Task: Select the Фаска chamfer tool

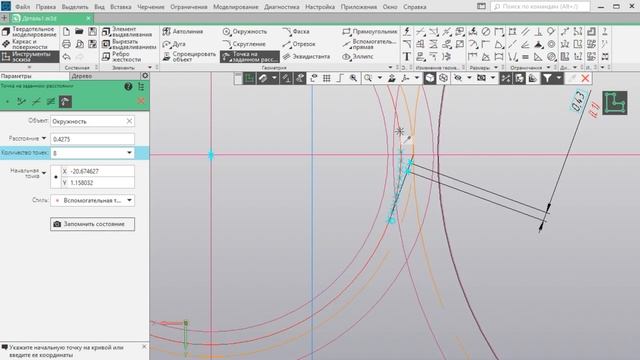Action: pos(296,31)
